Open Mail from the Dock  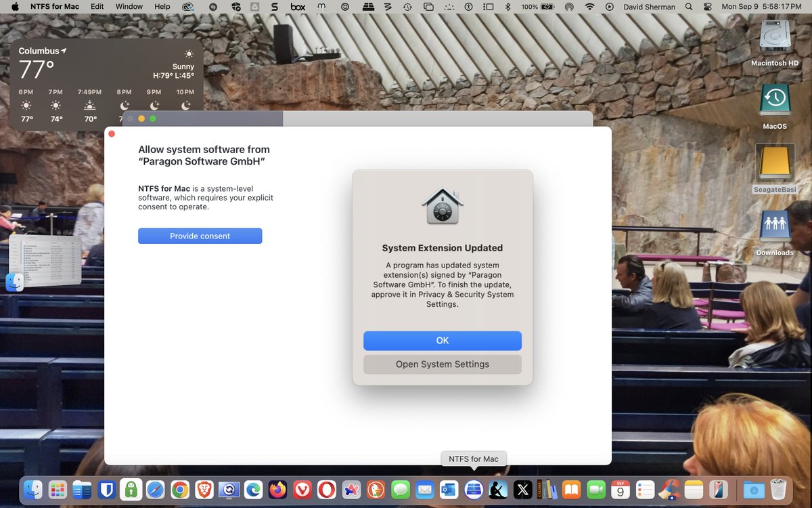pyautogui.click(x=424, y=489)
